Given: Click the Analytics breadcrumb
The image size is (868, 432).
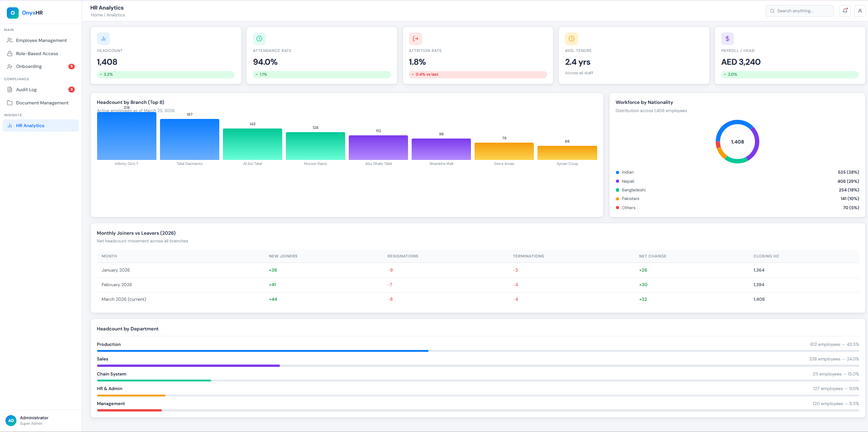Looking at the screenshot, I should tap(115, 15).
